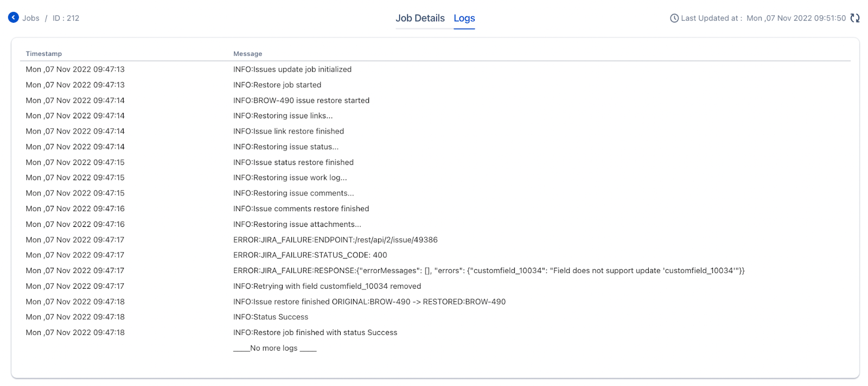Go back via the Jobs breadcrumb link
This screenshot has width=868, height=386.
[x=31, y=18]
